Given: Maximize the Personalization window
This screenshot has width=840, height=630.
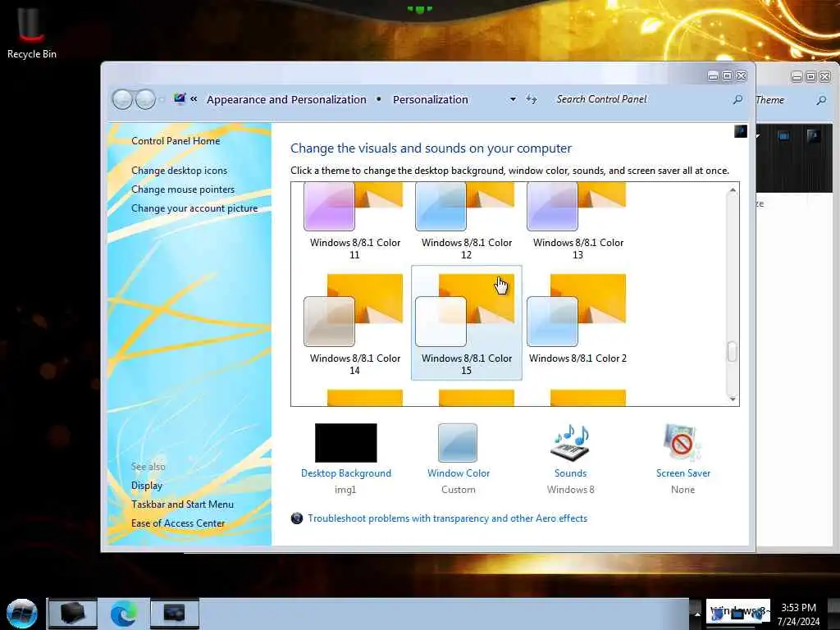Looking at the screenshot, I should coord(727,76).
